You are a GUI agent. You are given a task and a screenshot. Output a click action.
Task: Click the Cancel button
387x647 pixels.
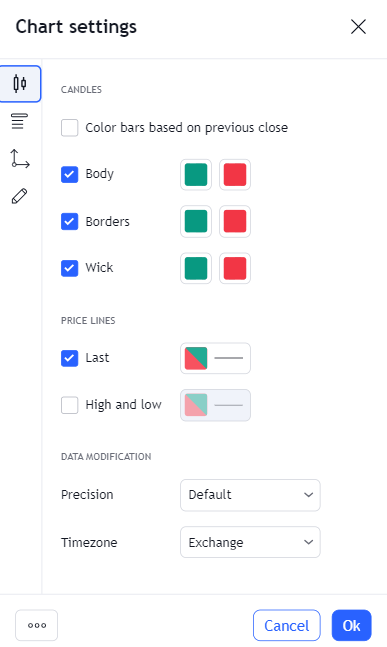click(287, 626)
